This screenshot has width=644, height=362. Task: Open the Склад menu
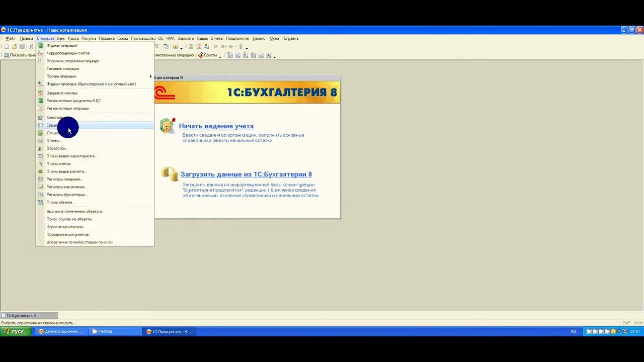[123, 38]
